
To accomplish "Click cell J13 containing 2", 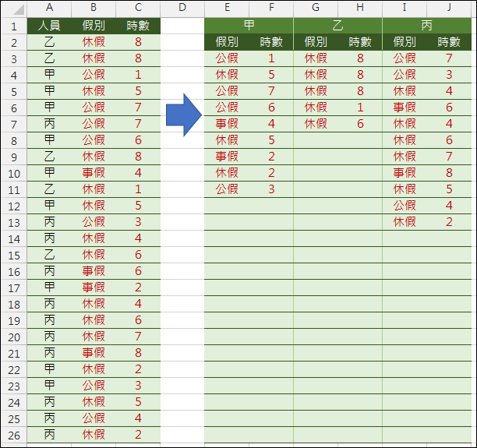I will [x=449, y=222].
